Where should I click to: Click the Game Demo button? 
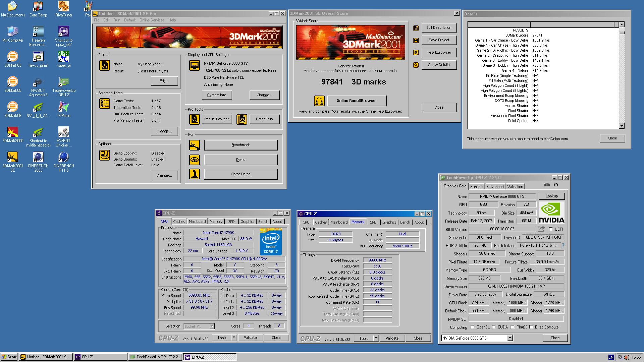pyautogui.click(x=240, y=174)
